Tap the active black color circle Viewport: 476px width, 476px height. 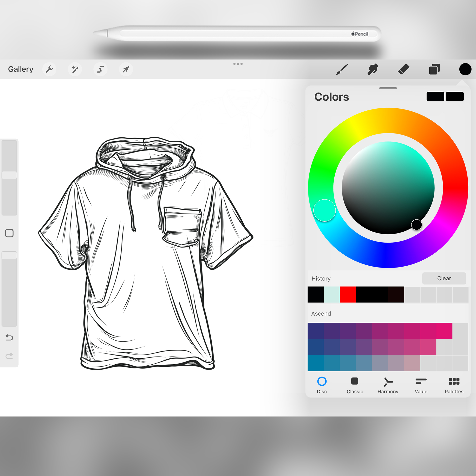click(465, 69)
